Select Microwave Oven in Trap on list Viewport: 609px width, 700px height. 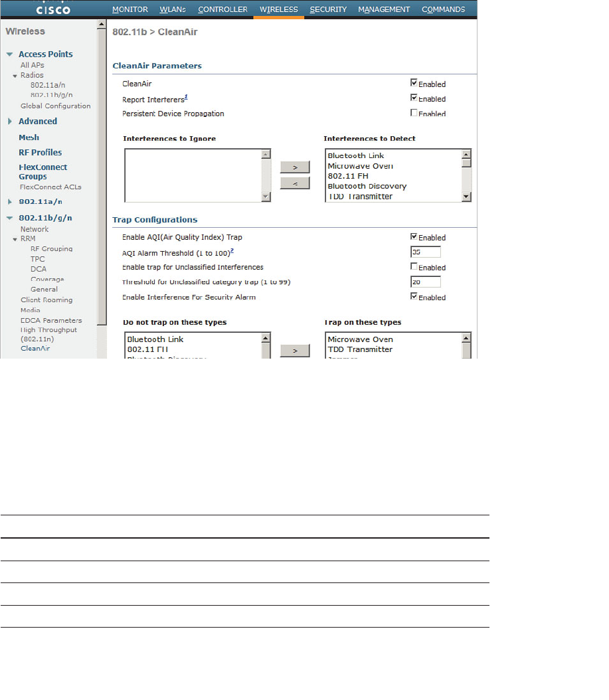pyautogui.click(x=361, y=339)
